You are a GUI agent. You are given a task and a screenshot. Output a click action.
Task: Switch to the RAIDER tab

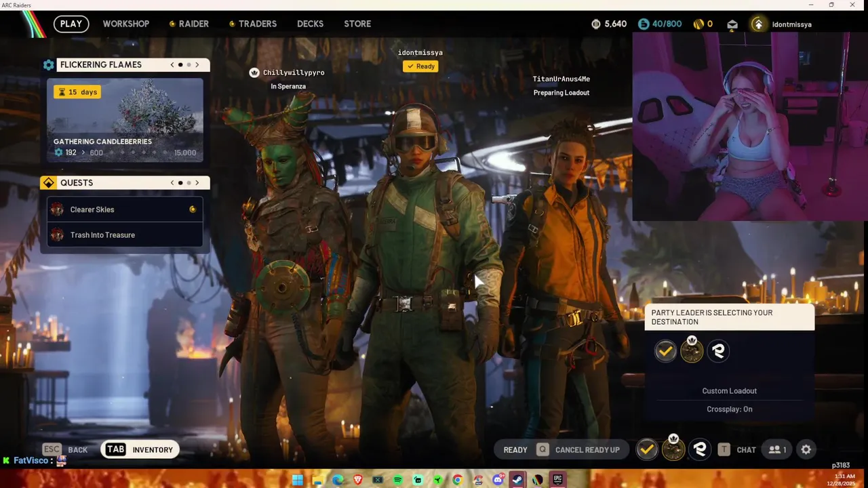pos(193,24)
